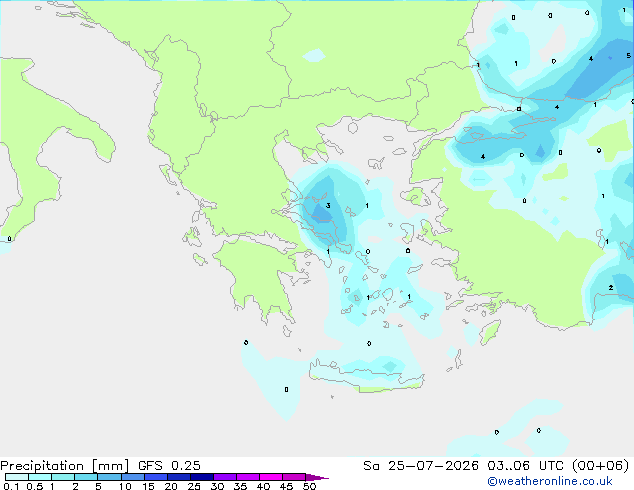The width and height of the screenshot is (634, 490).
Task: Click the legend label '0.1'
Action: [11, 486]
